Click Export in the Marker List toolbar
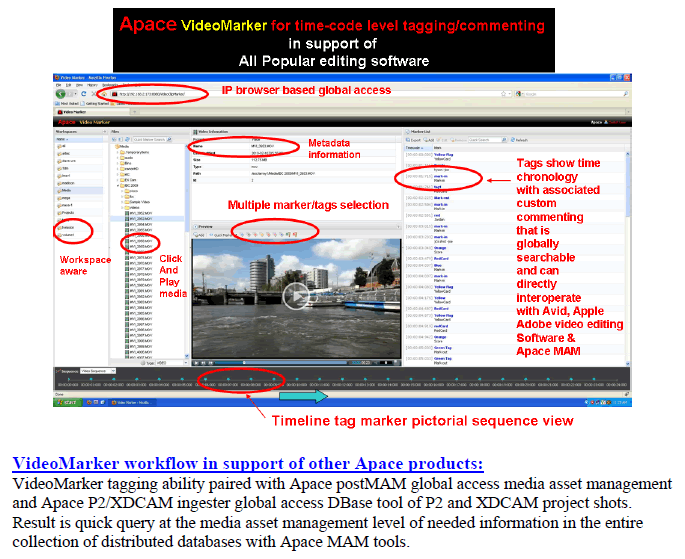The image size is (685, 559). pyautogui.click(x=413, y=140)
